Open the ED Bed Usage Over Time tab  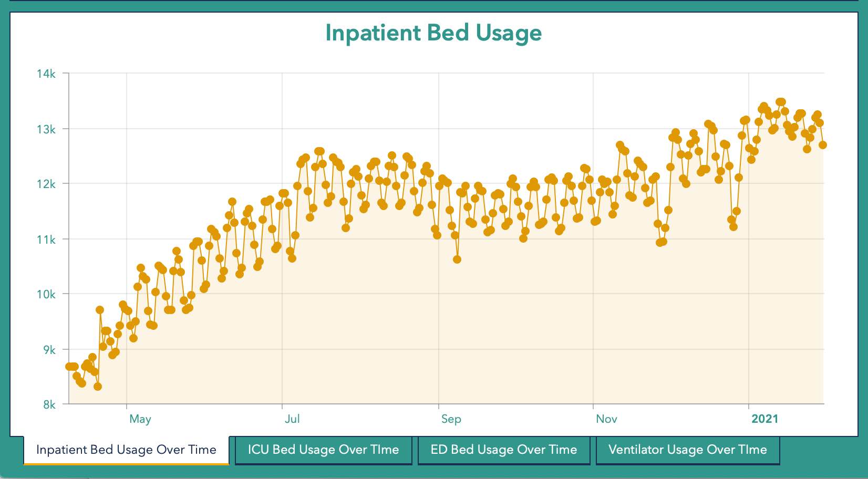coord(503,450)
